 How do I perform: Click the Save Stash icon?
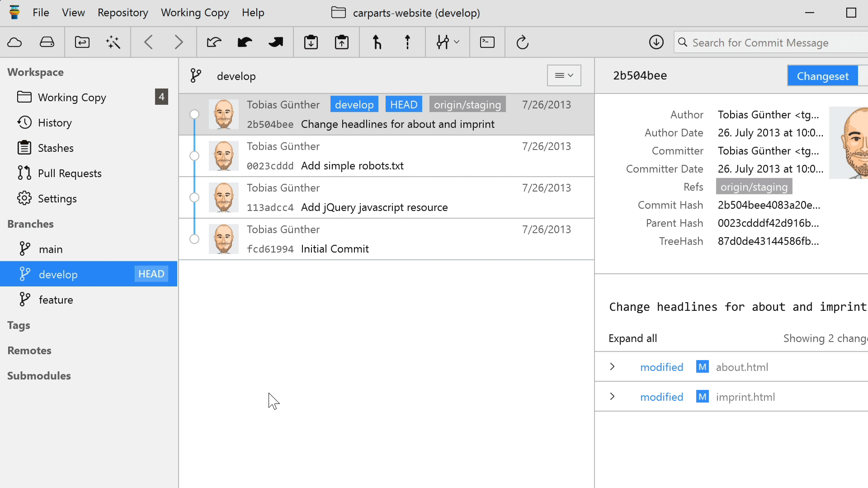(311, 42)
